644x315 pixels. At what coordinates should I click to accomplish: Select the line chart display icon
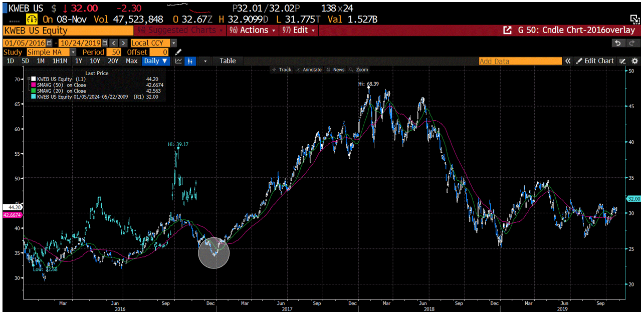(179, 61)
